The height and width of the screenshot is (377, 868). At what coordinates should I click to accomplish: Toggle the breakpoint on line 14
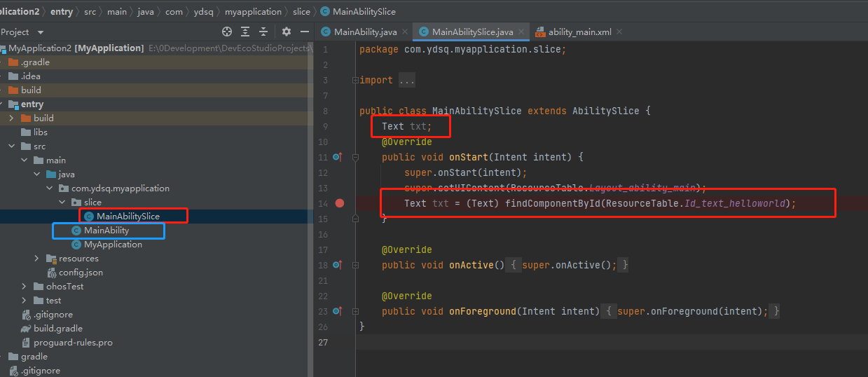pyautogui.click(x=340, y=203)
